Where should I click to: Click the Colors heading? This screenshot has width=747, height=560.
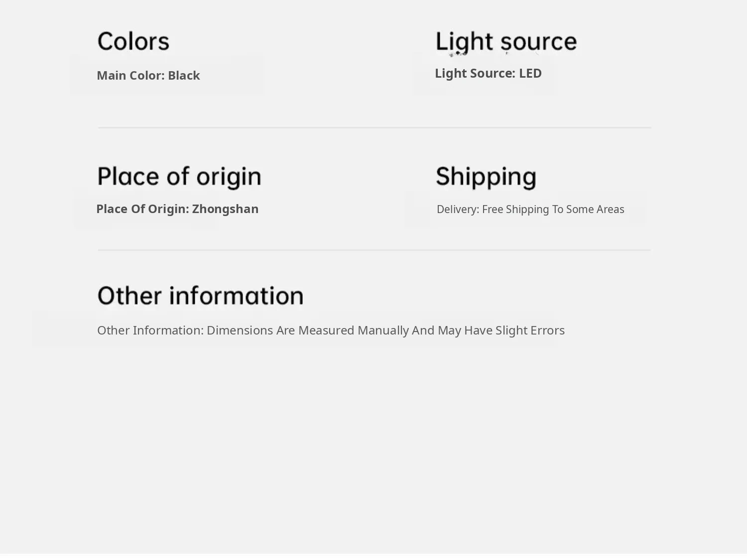point(133,41)
